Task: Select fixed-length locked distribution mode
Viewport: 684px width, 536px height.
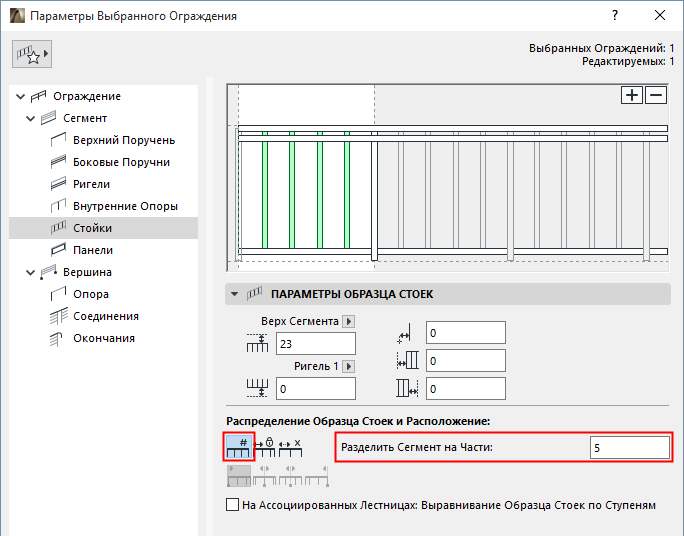Action: pyautogui.click(x=264, y=447)
